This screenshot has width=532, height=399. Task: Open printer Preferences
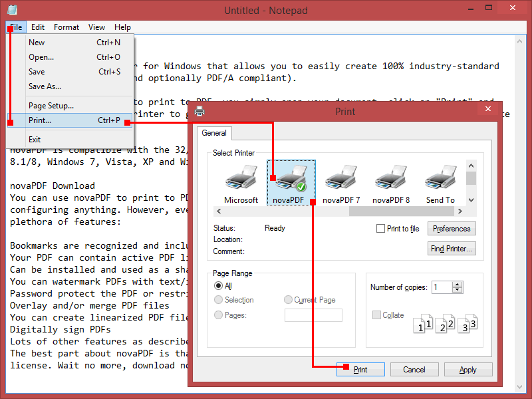tap(452, 229)
